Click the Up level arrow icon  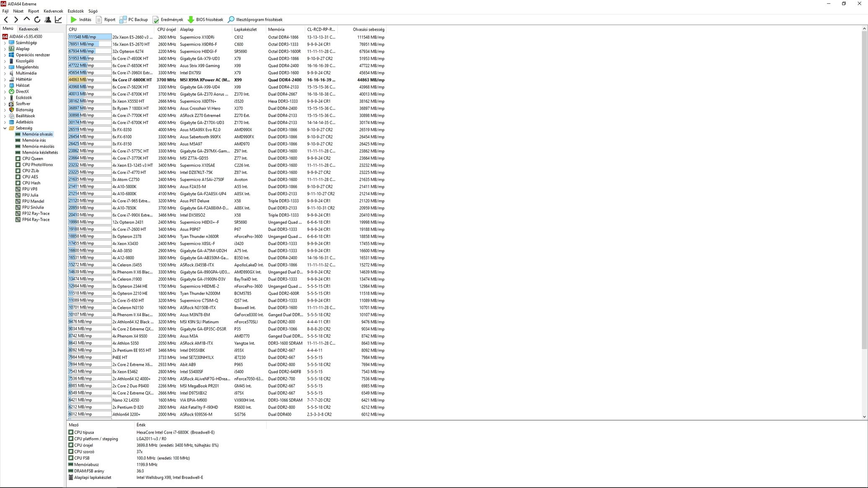click(x=27, y=19)
